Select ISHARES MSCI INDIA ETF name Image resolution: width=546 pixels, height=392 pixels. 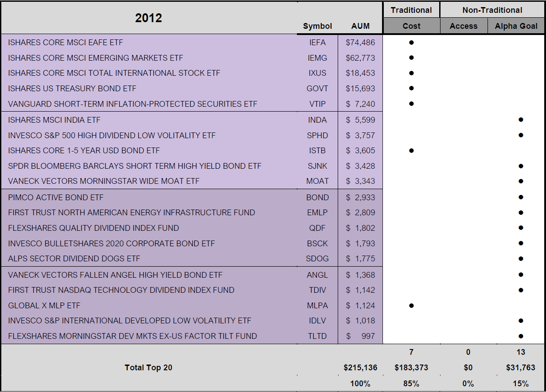[x=54, y=120]
